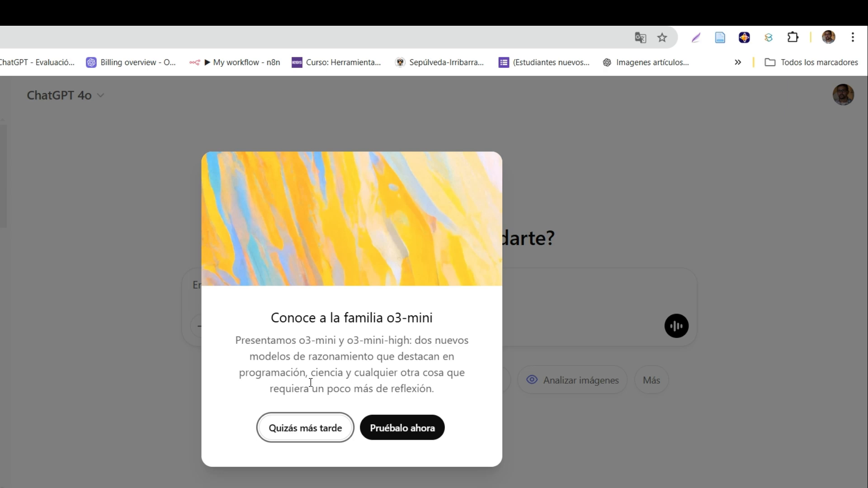
Task: Click the Más suggestions chip
Action: pos(651,380)
